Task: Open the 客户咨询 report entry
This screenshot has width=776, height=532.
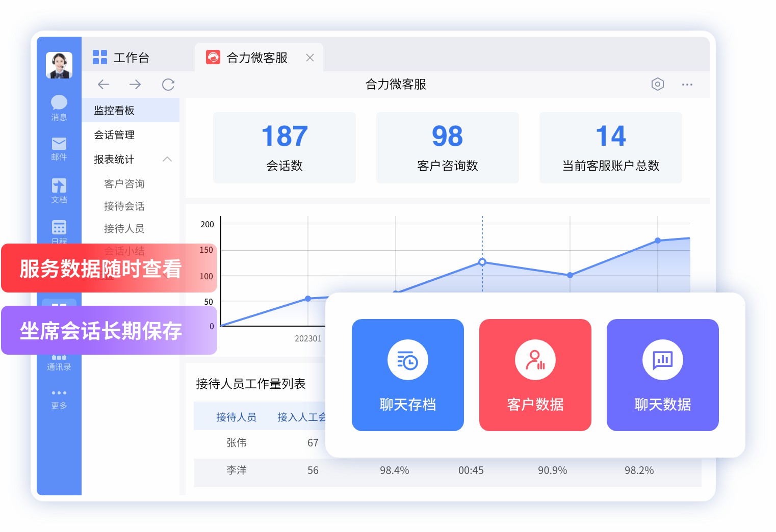Action: [124, 183]
